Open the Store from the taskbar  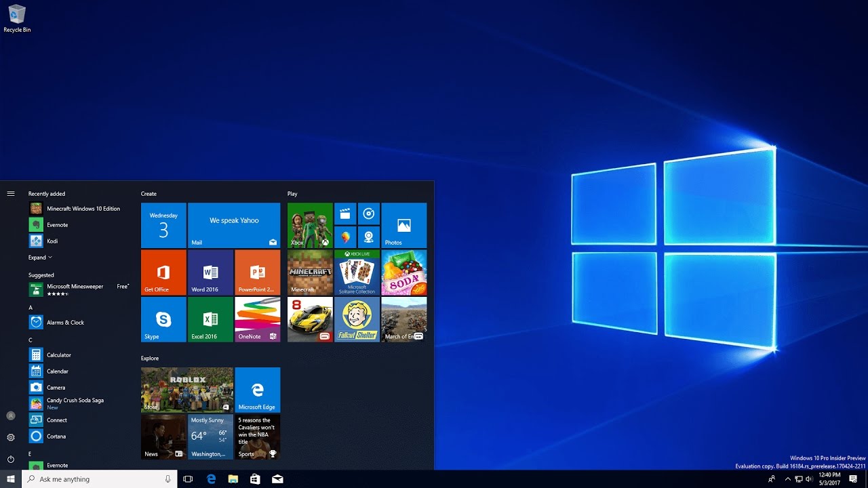255,479
